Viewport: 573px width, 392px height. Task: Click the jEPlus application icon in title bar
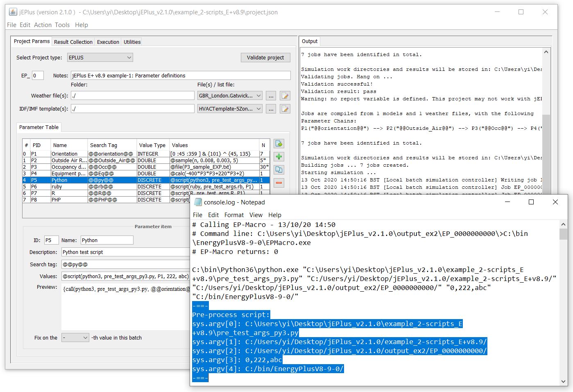(13, 12)
